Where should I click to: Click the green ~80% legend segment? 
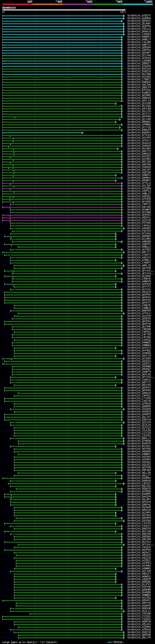[108, 4]
